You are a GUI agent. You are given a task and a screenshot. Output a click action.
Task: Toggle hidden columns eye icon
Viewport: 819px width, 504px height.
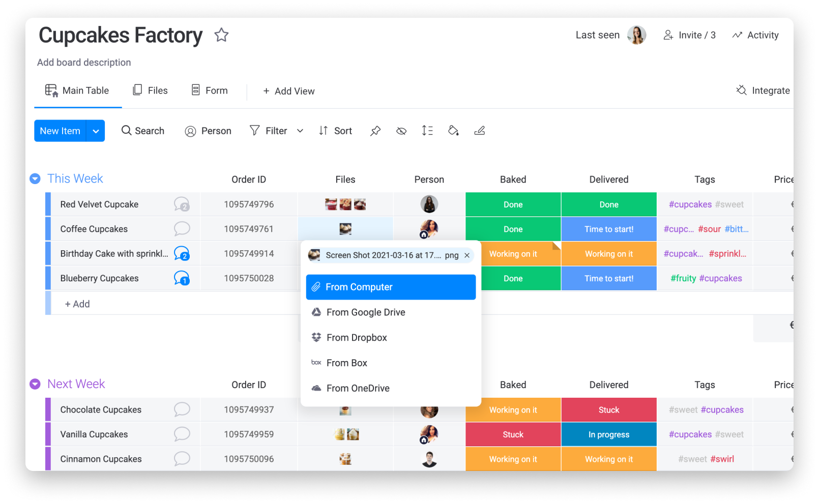[401, 131]
